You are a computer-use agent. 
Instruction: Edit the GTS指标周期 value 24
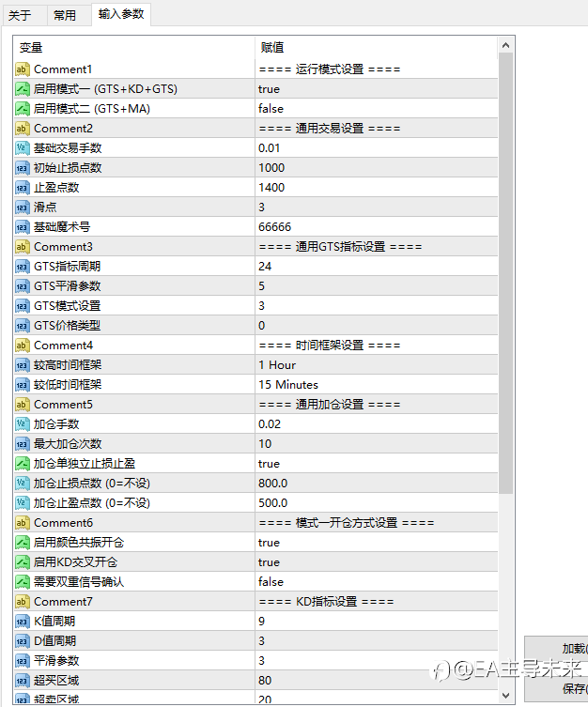click(x=377, y=267)
